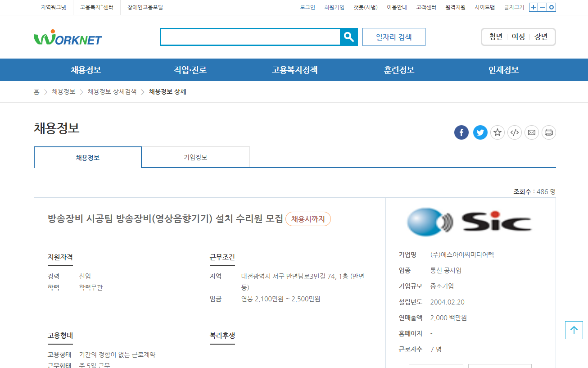Image resolution: width=588 pixels, height=368 pixels.
Task: Share the job posting on Twitter
Action: tap(480, 132)
